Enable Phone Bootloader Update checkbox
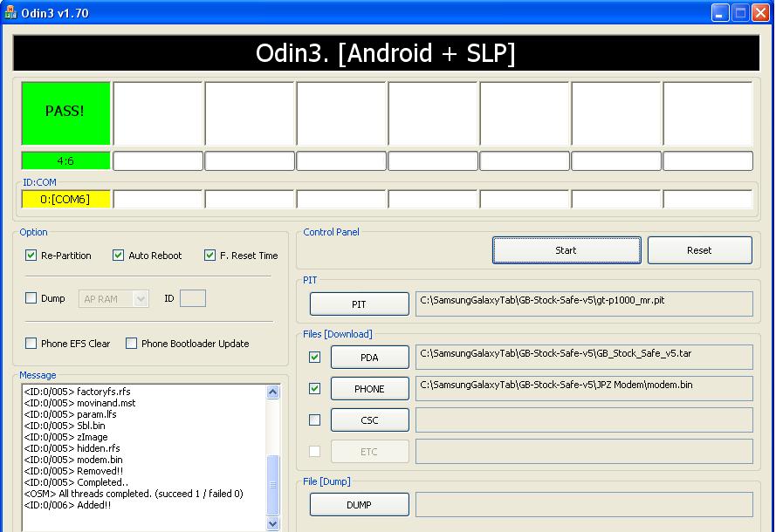Viewport: 776px width, 532px height. click(131, 343)
